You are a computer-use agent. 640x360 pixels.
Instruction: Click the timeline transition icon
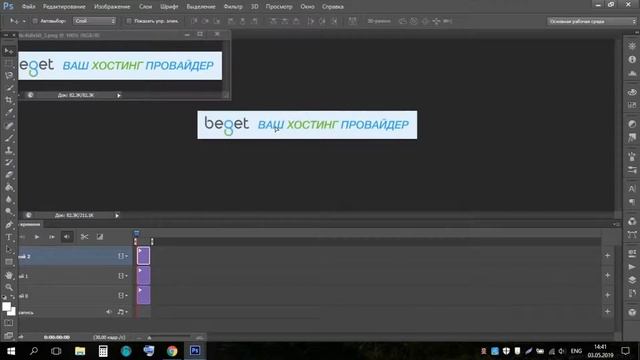[x=100, y=237]
